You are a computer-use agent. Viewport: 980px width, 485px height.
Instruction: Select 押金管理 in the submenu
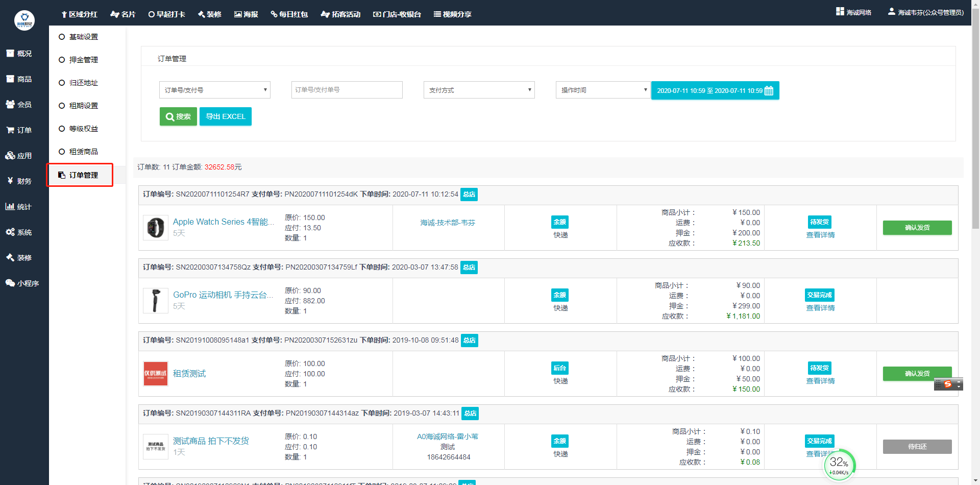79,60
